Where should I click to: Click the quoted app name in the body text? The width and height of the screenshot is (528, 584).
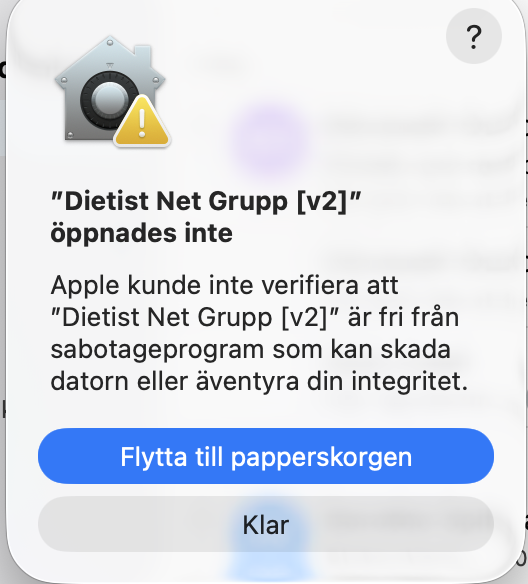click(x=194, y=318)
